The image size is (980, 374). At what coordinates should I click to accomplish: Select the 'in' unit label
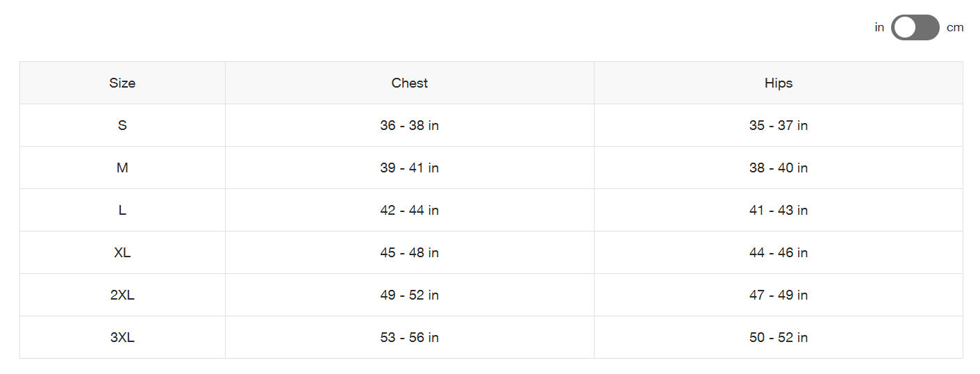(879, 28)
